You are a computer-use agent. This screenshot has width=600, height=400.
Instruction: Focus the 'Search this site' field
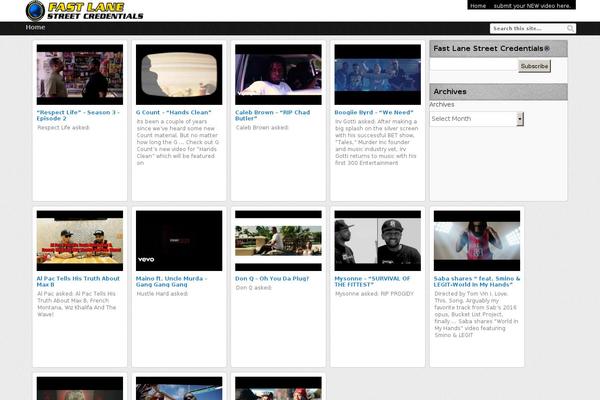click(x=528, y=28)
